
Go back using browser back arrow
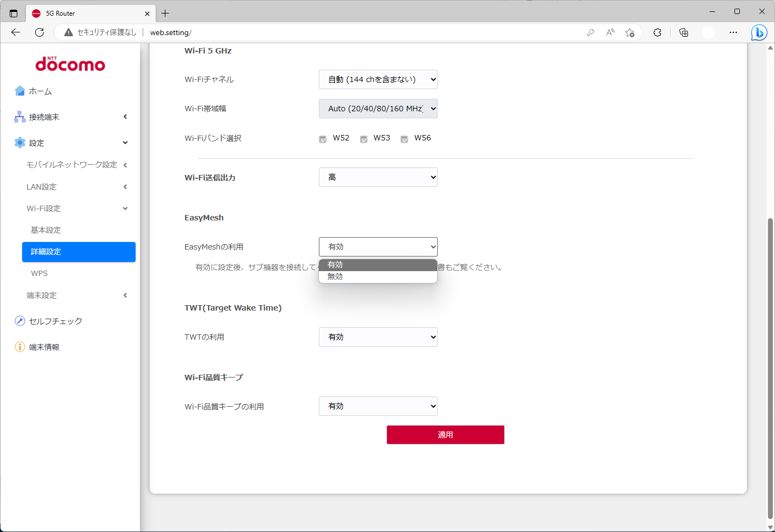click(x=16, y=32)
